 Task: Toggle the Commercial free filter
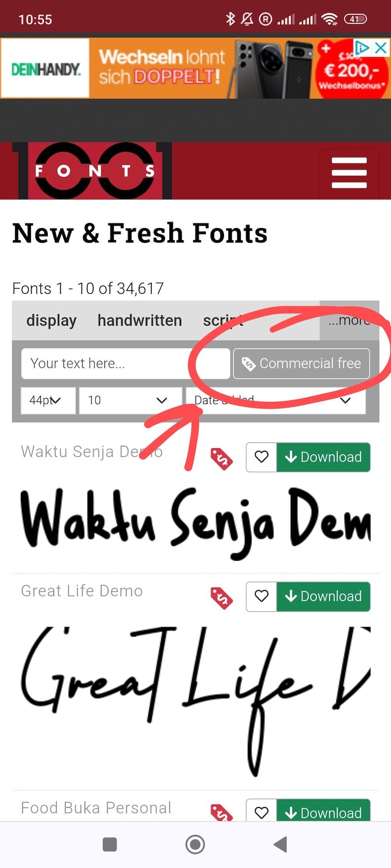[x=301, y=364]
